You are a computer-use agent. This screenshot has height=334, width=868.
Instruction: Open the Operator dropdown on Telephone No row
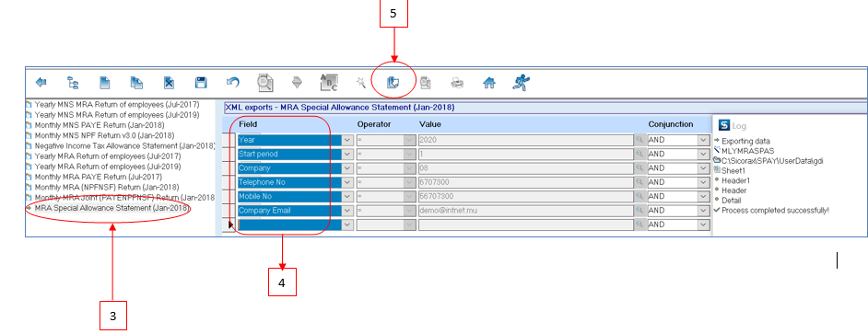[410, 182]
